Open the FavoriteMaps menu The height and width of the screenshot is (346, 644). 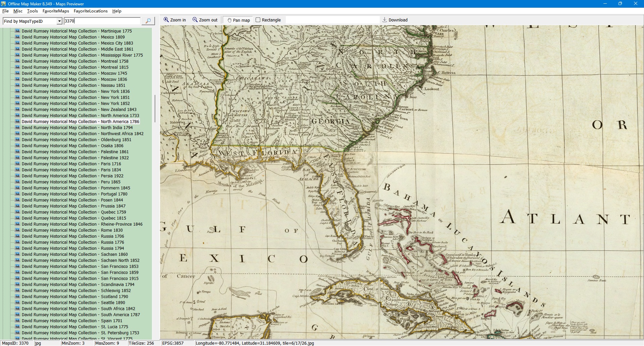(56, 11)
